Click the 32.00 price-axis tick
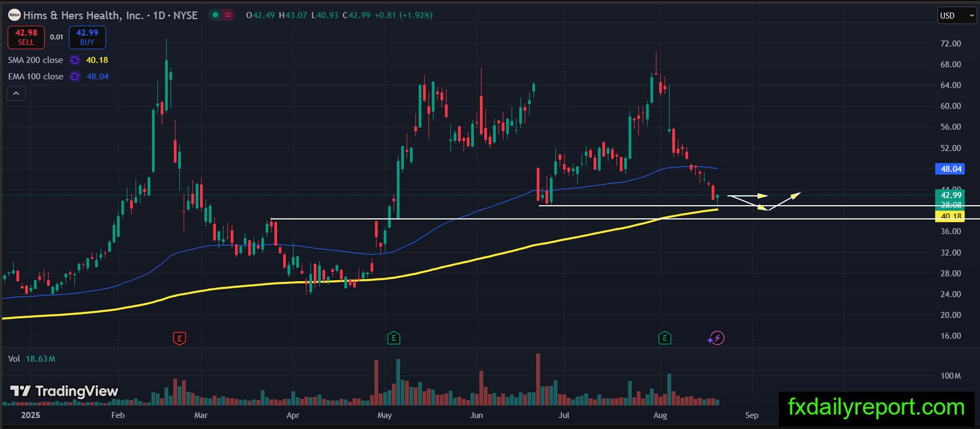The width and height of the screenshot is (980, 429). click(x=950, y=253)
